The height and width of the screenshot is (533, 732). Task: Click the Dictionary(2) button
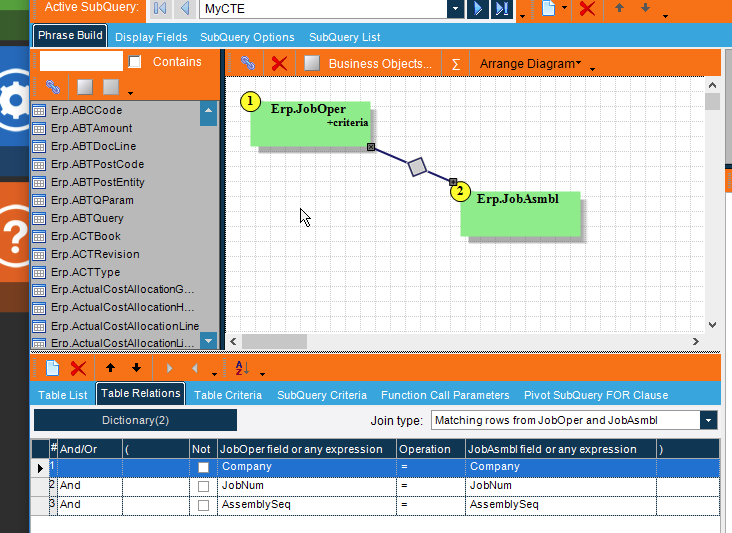(x=135, y=420)
